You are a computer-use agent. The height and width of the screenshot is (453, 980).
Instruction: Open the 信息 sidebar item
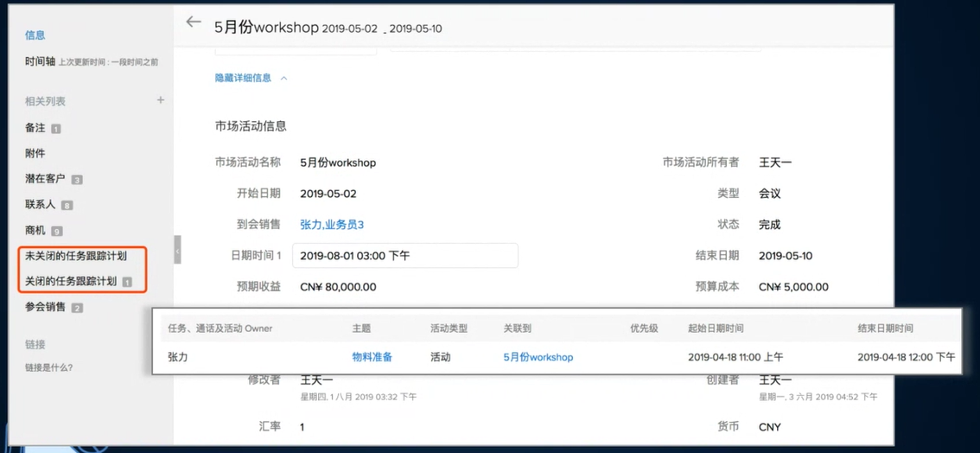click(x=35, y=35)
